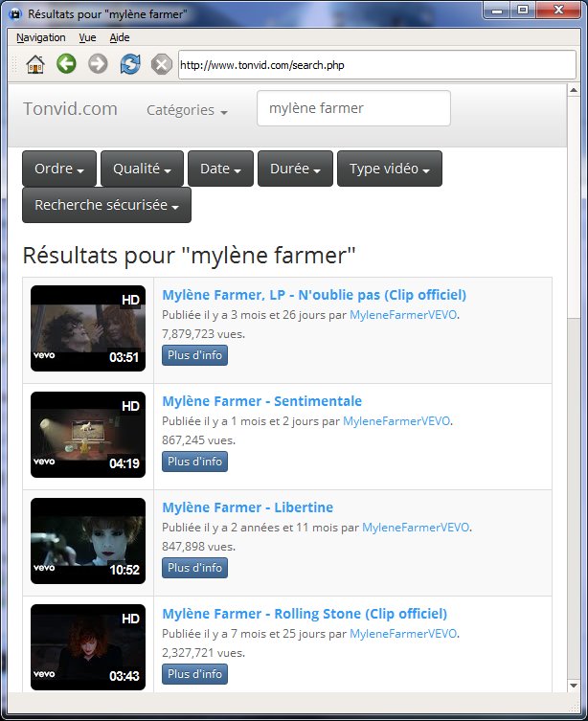Minimize the window

497,11
